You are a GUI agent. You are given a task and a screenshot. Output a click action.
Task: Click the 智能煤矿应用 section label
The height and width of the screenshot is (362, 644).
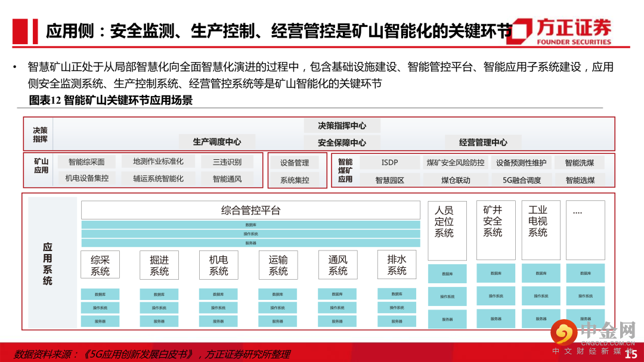345,171
